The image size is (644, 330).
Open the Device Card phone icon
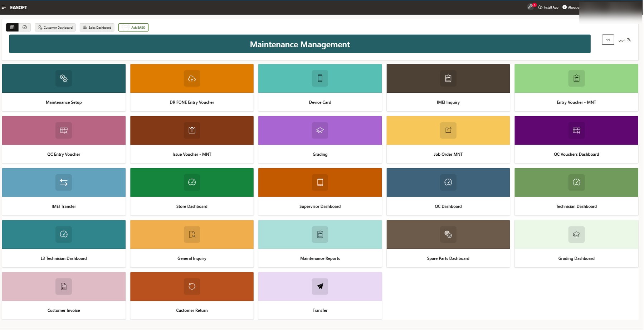click(320, 78)
